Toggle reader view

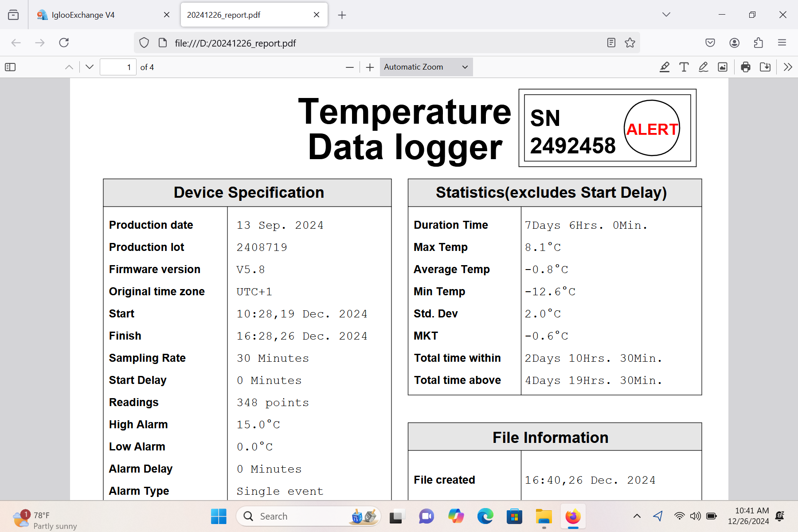click(611, 43)
